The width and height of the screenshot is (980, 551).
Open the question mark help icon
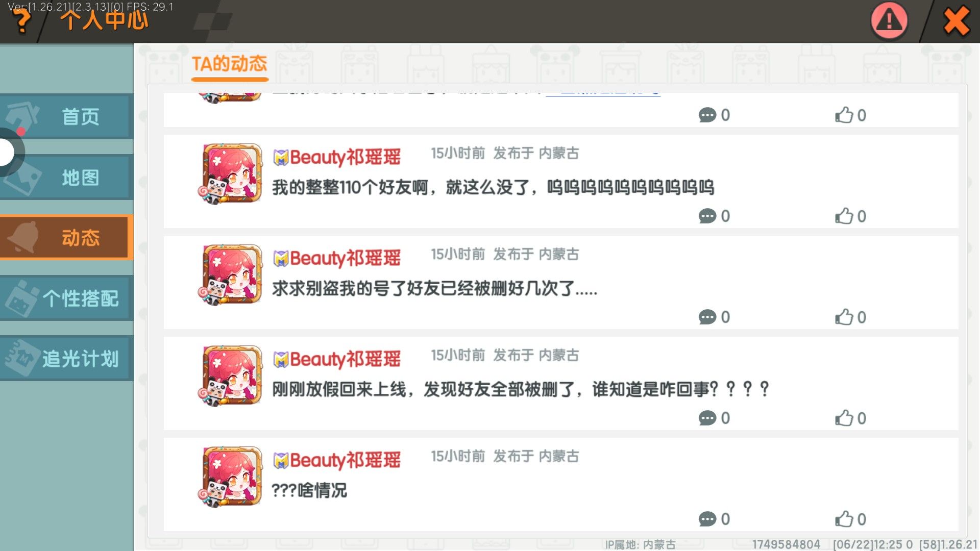21,20
